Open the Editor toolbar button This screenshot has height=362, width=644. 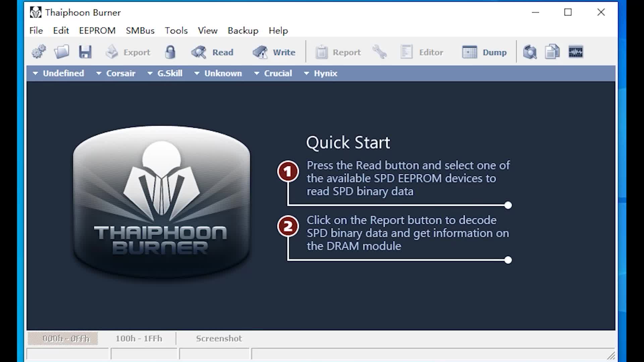tap(422, 52)
